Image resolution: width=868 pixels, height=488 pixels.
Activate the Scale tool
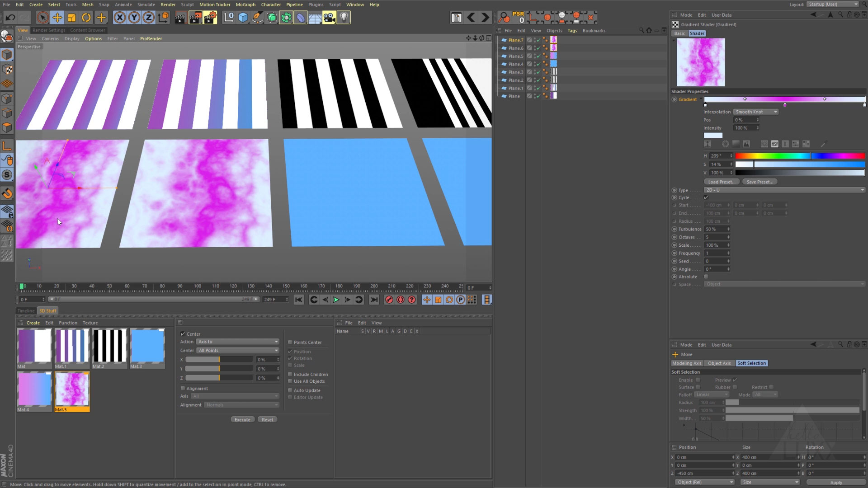click(71, 18)
